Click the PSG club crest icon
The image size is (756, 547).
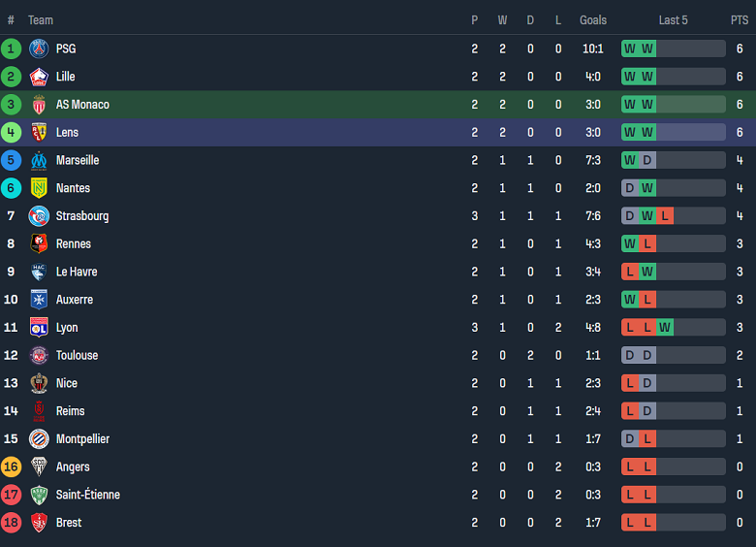pos(39,48)
